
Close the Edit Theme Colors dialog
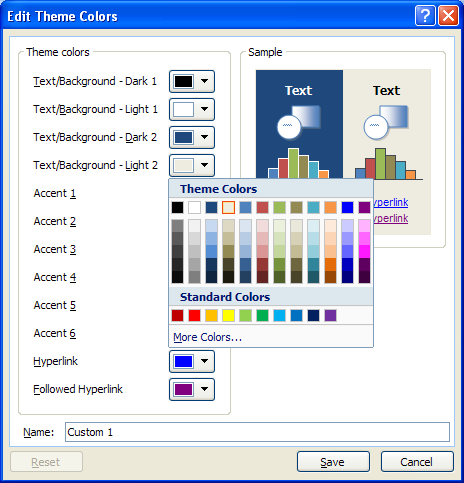pyautogui.click(x=448, y=15)
